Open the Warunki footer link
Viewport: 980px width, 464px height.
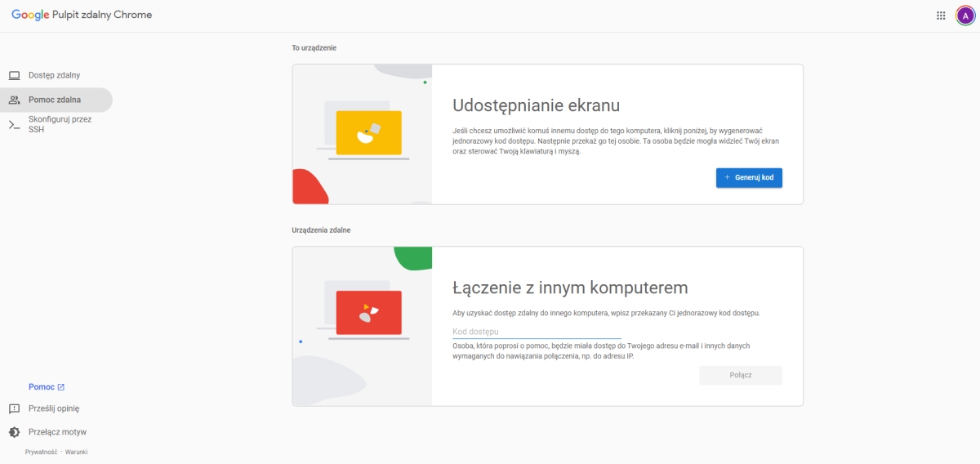click(x=76, y=452)
